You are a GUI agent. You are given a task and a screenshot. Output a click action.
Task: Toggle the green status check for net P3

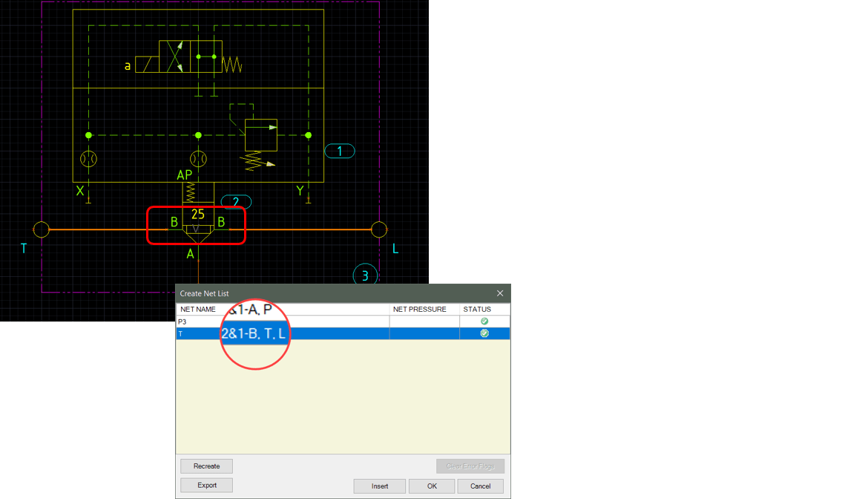pyautogui.click(x=484, y=321)
